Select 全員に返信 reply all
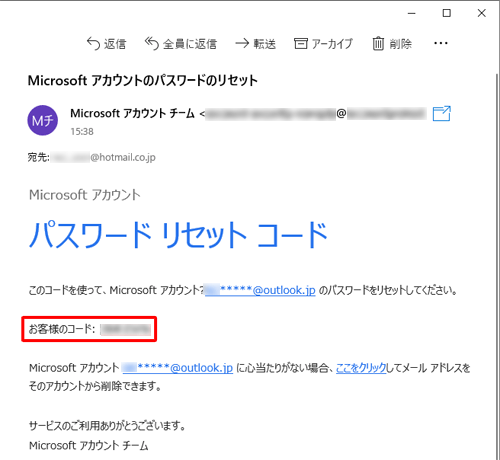 pos(181,44)
